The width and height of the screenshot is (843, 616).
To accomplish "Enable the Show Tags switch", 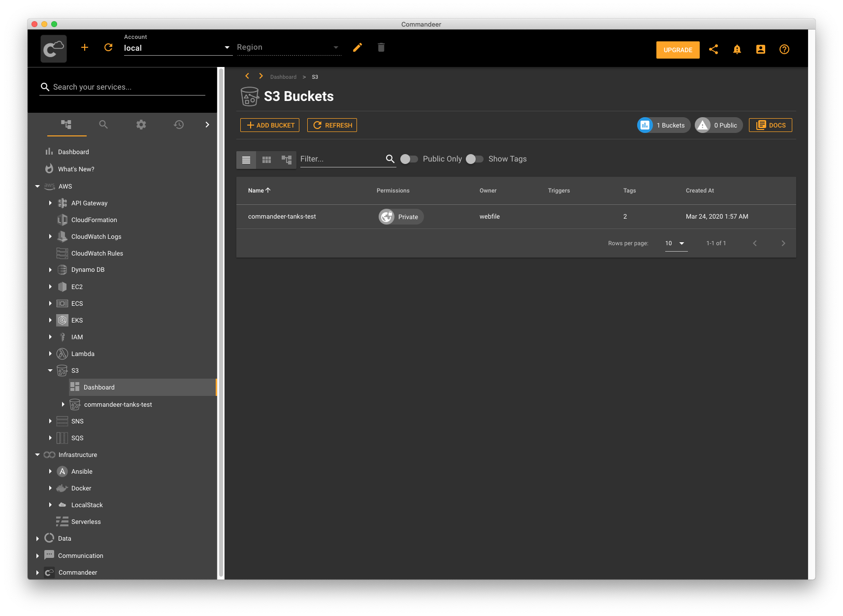I will click(475, 159).
